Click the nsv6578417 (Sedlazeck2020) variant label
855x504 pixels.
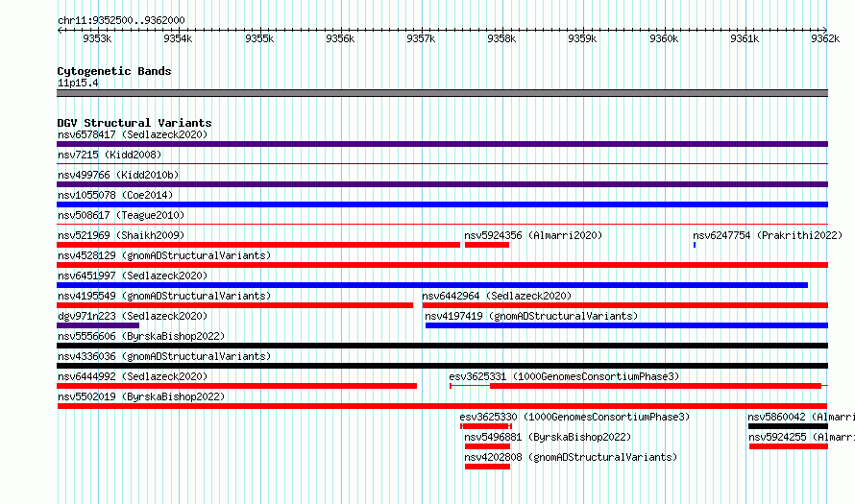click(x=133, y=134)
